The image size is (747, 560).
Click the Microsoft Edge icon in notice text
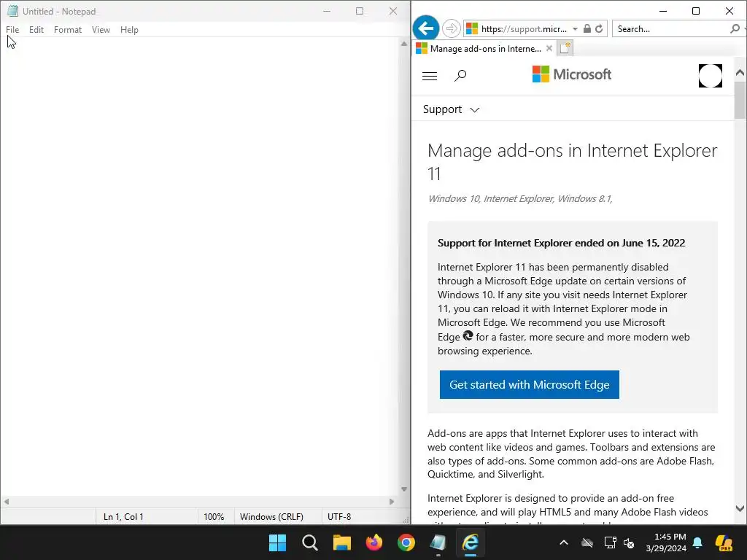pyautogui.click(x=468, y=335)
